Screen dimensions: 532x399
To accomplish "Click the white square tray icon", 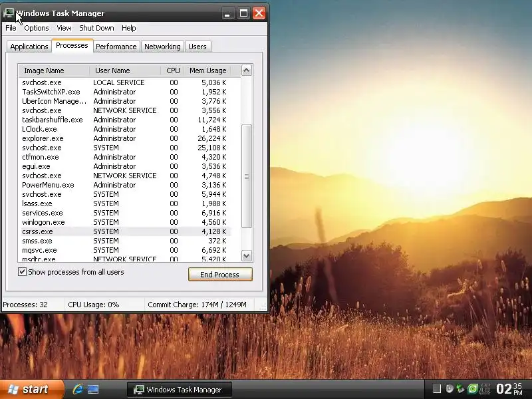I will tap(437, 388).
